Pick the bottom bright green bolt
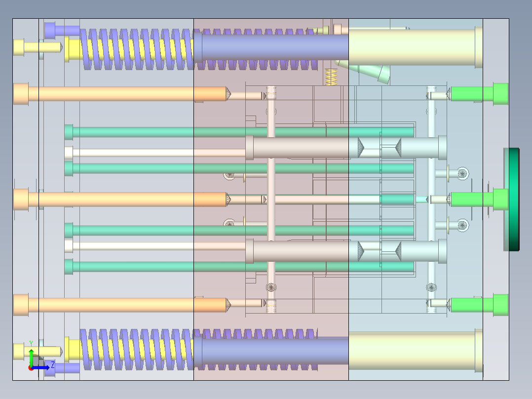Viewport: 532px width, 399px height. click(x=479, y=305)
